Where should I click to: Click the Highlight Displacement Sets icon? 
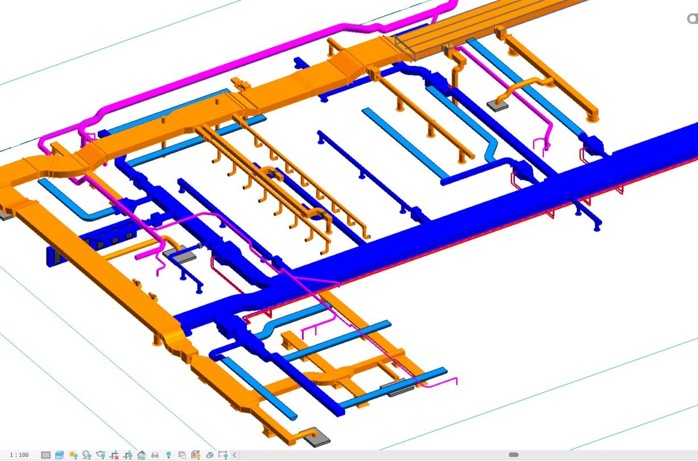point(209,455)
